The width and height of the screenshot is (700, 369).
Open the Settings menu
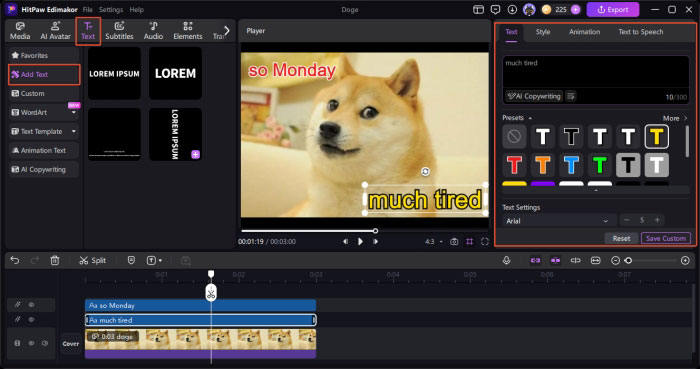(x=111, y=9)
